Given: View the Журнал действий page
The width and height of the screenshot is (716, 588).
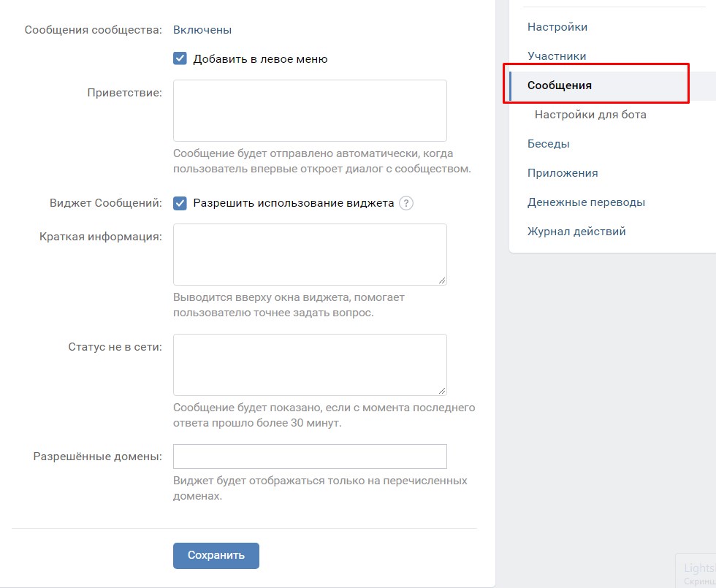Looking at the screenshot, I should click(576, 232).
